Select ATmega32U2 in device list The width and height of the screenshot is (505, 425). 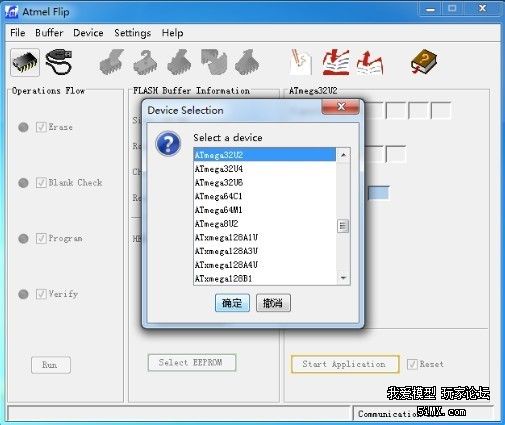coord(265,155)
